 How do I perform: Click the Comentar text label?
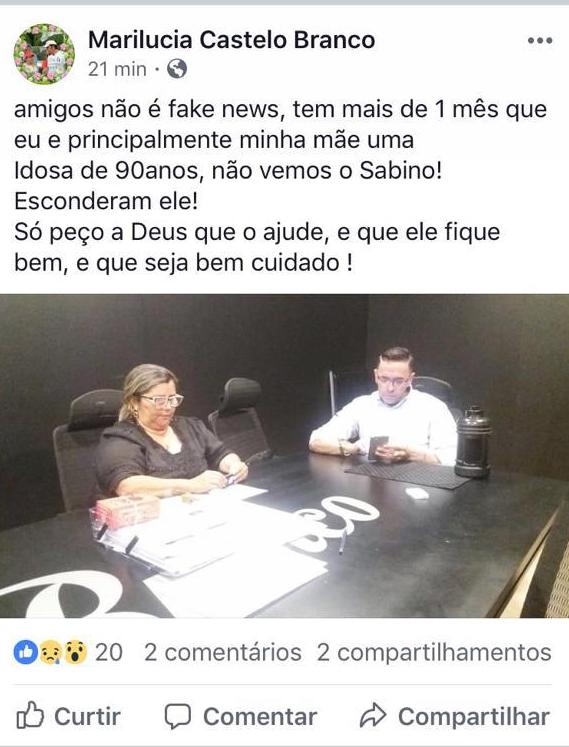[x=260, y=717]
